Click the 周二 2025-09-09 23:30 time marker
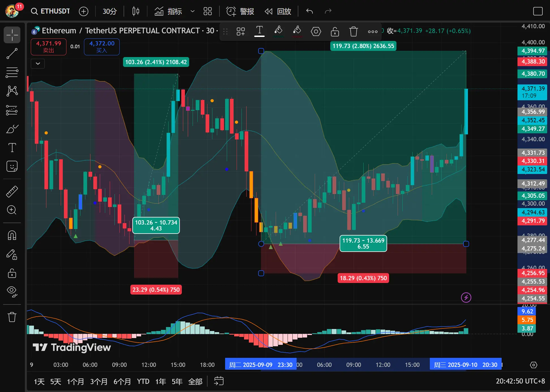550x392 pixels. point(260,365)
